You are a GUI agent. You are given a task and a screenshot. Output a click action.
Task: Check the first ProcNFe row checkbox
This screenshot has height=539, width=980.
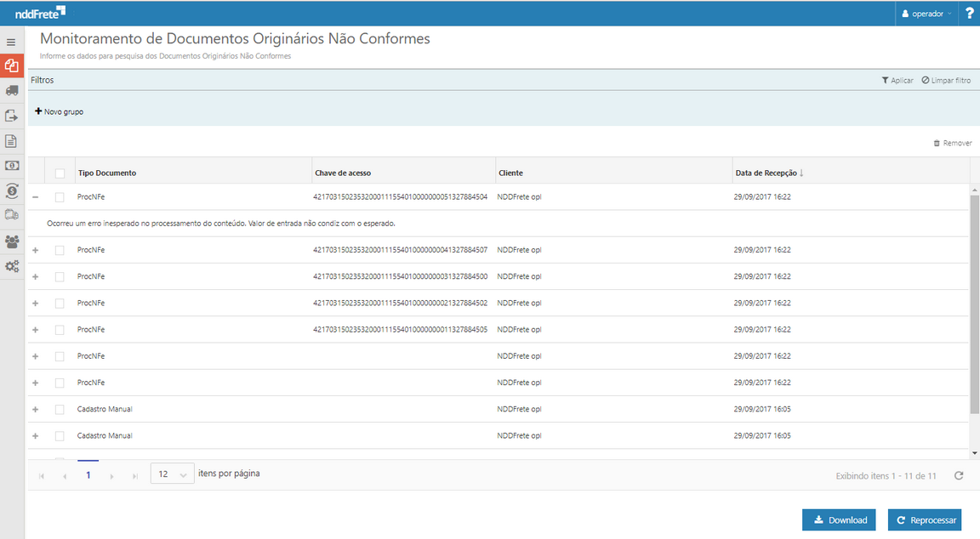pos(60,197)
